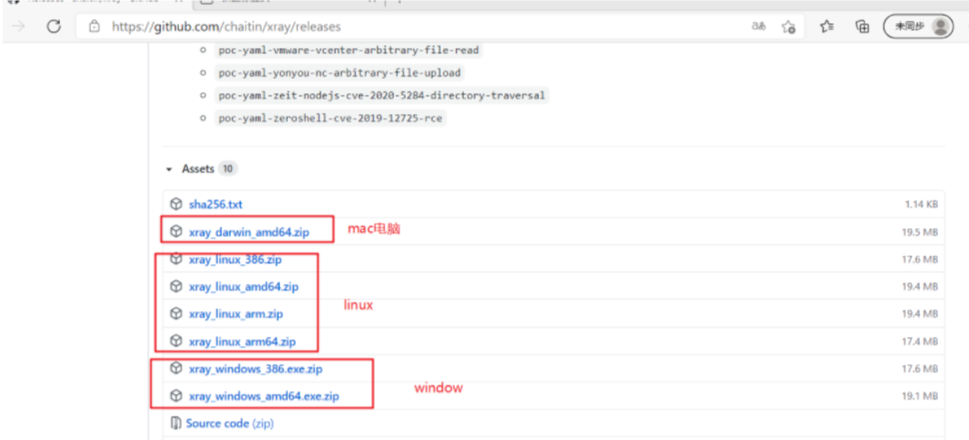Download Source code (zip)
Viewport: 969px width, 440px height.
click(x=229, y=424)
